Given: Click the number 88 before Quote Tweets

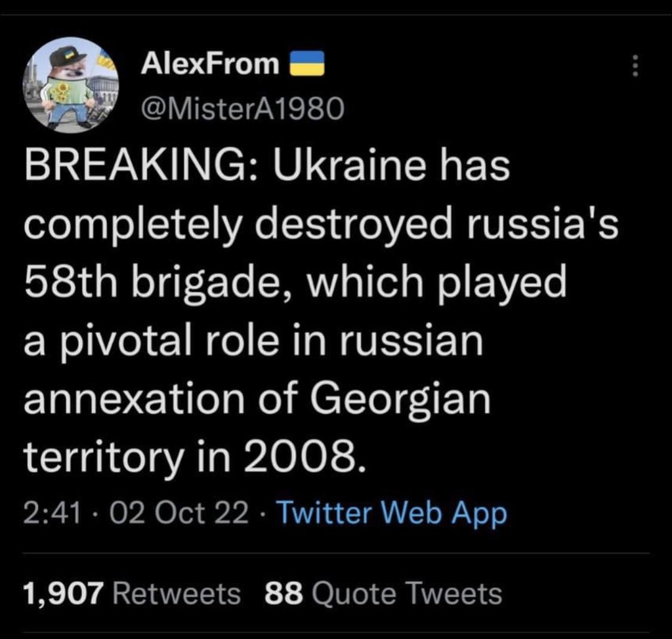Looking at the screenshot, I should click(x=284, y=594).
